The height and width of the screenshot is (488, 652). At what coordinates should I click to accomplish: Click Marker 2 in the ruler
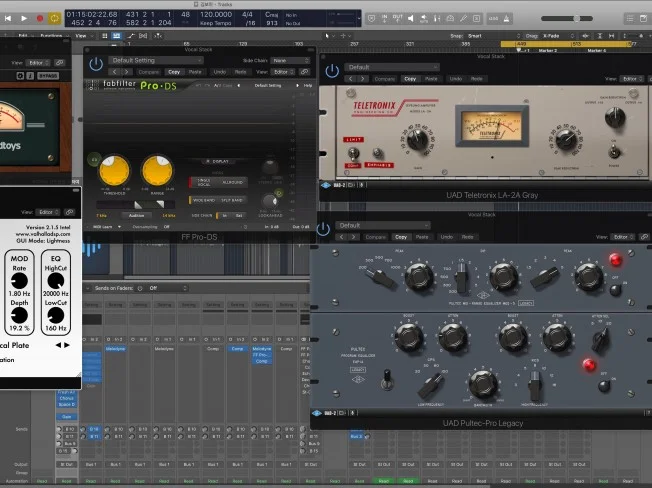(x=548, y=50)
